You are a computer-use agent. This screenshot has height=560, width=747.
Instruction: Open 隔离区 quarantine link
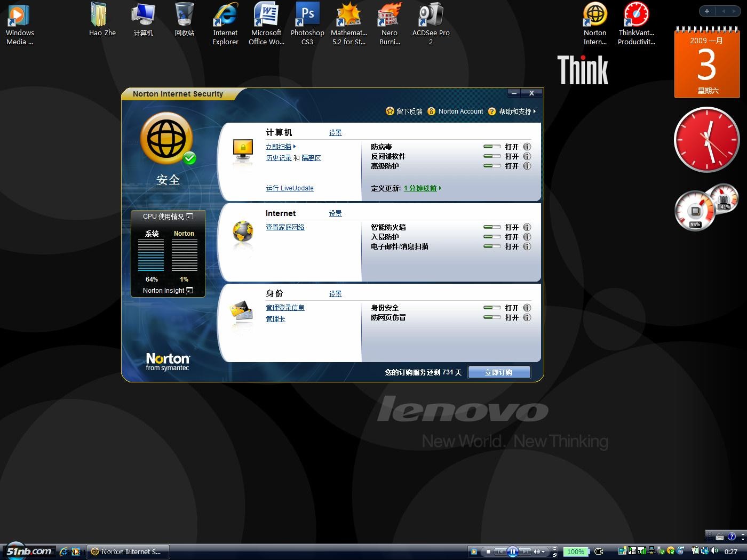311,158
